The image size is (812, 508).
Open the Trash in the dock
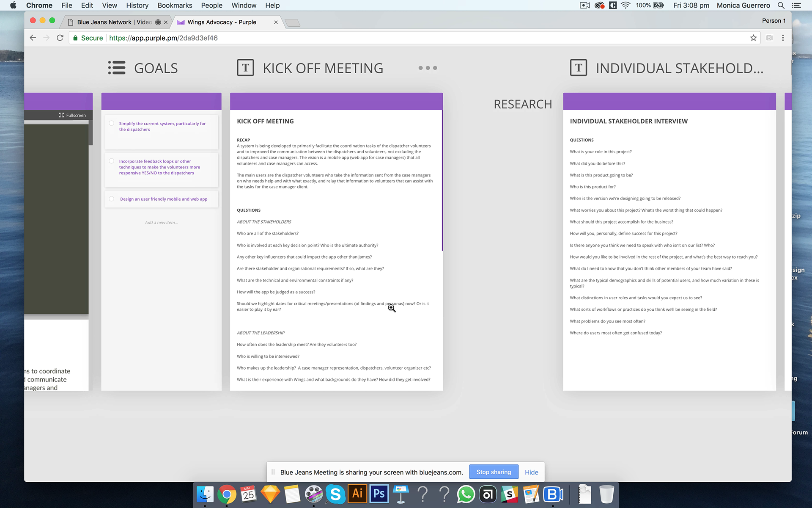(x=606, y=494)
